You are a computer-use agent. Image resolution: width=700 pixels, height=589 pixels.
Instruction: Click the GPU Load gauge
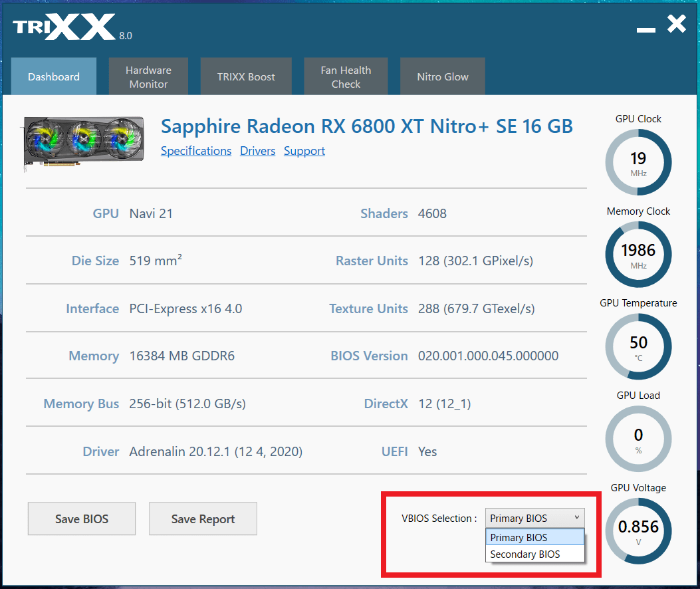(x=638, y=439)
